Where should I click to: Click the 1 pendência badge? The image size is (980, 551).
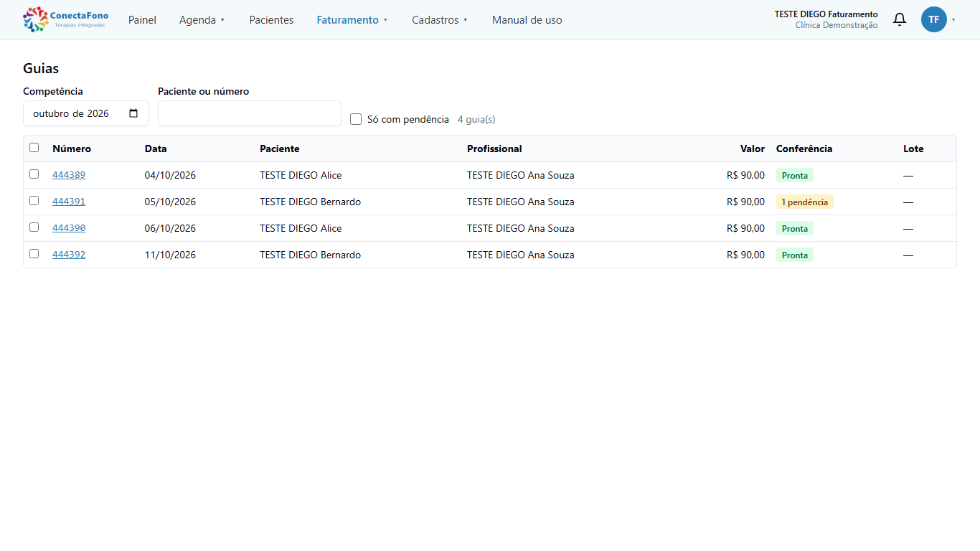805,202
